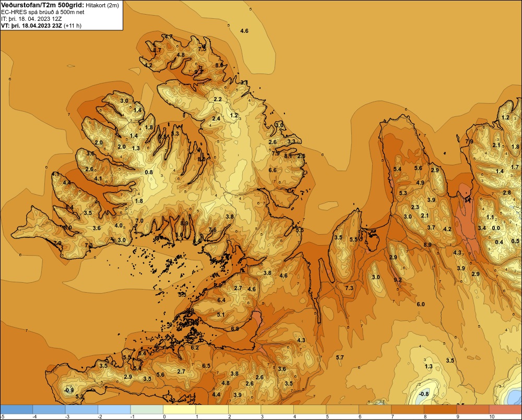This screenshot has height=420, width=522.
Task: Click the valid time 'VT: þri. 18.04.2023 23Z'
Action: click(x=32, y=26)
